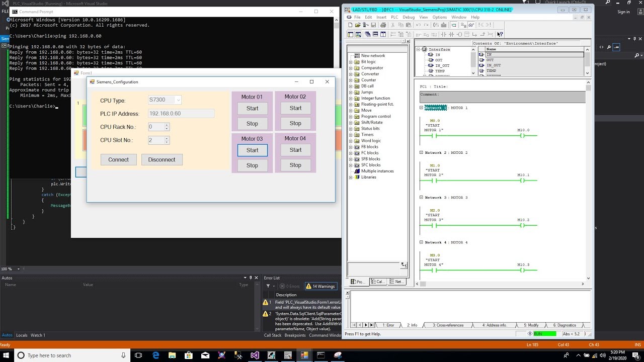Click the Open branch icon
Image resolution: width=644 pixels, height=362 pixels.
[x=474, y=35]
